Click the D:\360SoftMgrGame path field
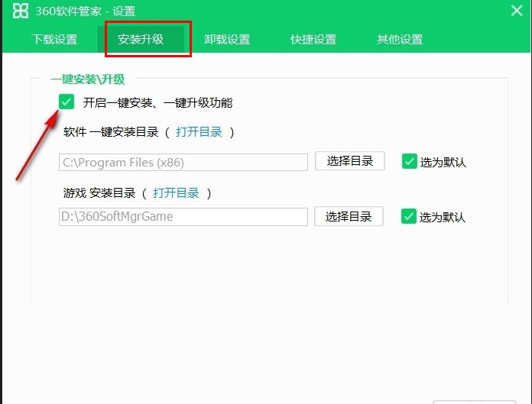Image resolution: width=532 pixels, height=404 pixels. [x=183, y=217]
